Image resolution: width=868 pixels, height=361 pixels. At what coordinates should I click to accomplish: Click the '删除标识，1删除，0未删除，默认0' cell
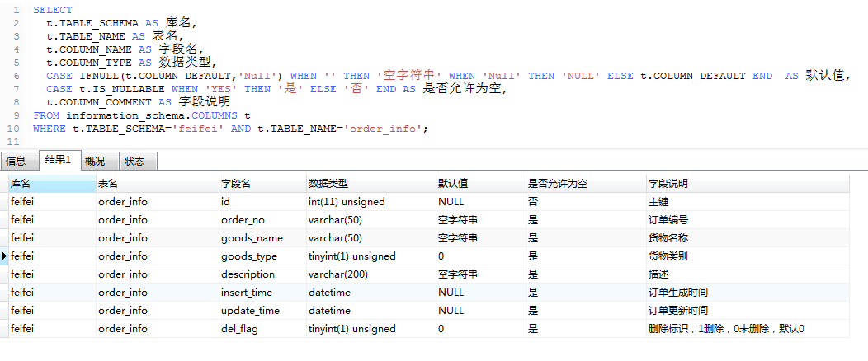tap(748, 329)
